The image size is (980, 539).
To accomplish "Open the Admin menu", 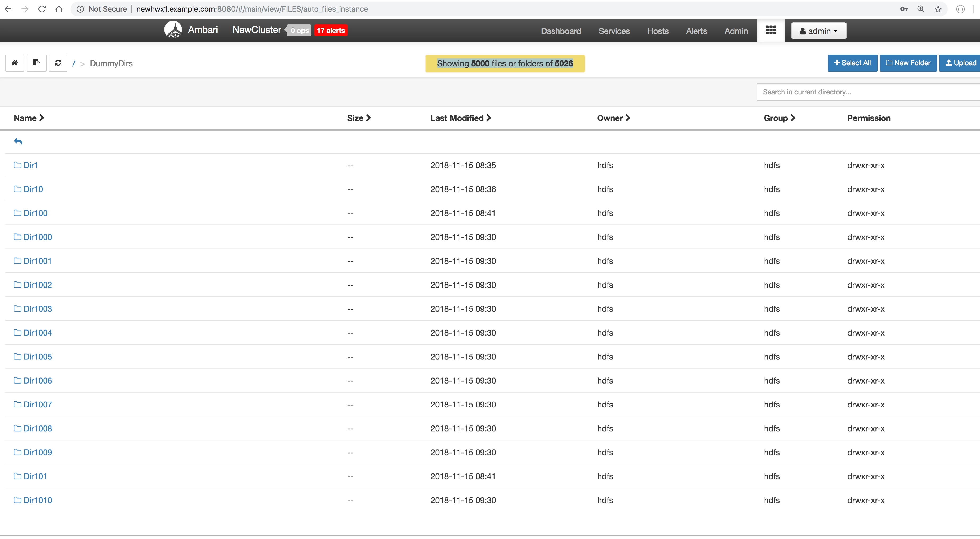I will 736,31.
